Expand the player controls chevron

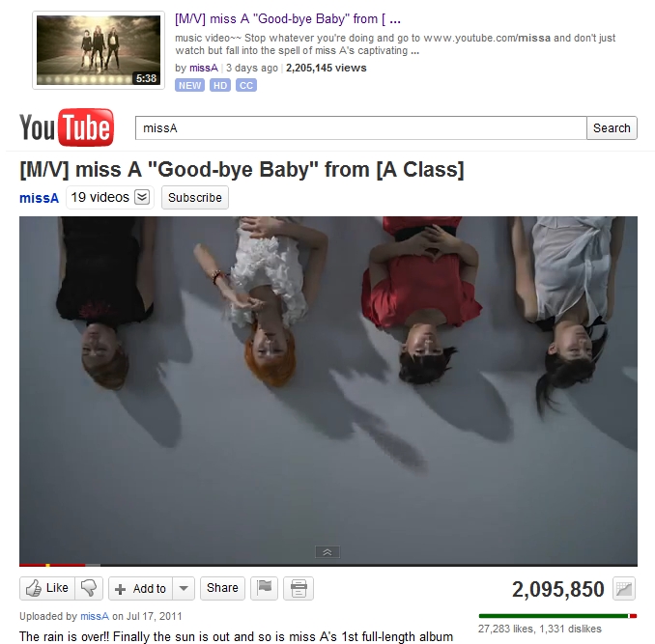[327, 552]
